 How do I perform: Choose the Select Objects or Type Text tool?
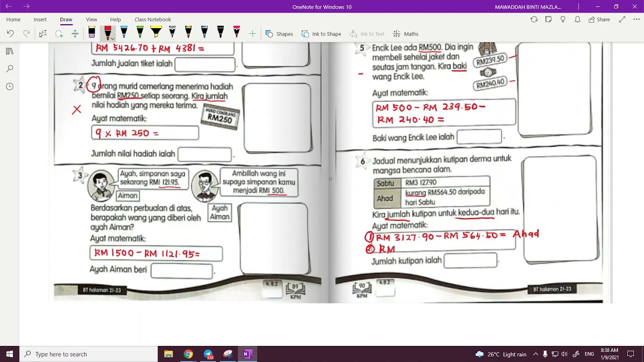pos(43,34)
